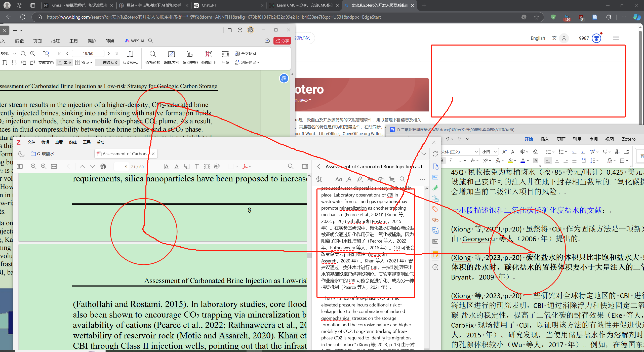Click the ChatGPT icon in Zotero toolbar

[103, 167]
